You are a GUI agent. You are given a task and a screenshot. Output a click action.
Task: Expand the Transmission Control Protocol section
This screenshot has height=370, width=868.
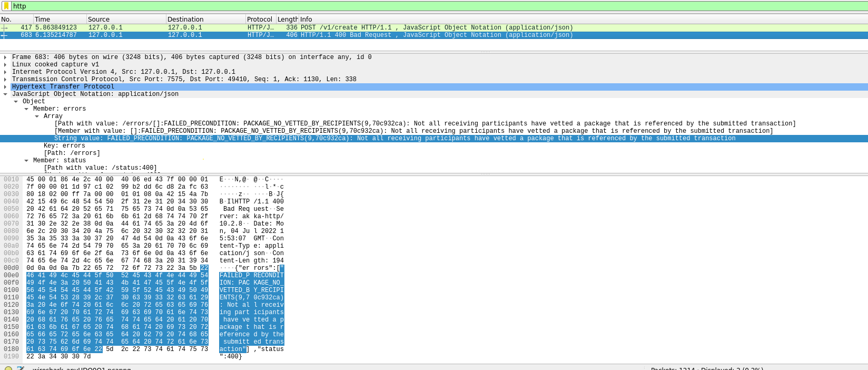tap(5, 79)
